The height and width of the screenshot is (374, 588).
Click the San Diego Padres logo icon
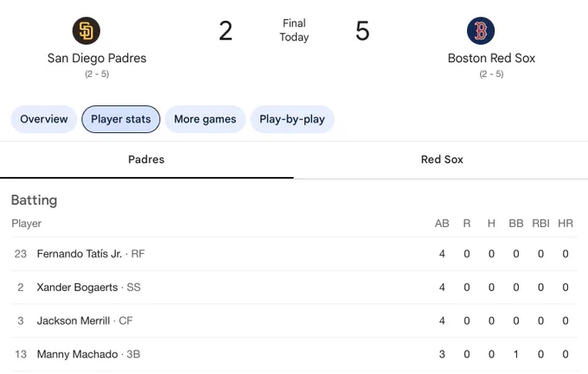tap(86, 31)
